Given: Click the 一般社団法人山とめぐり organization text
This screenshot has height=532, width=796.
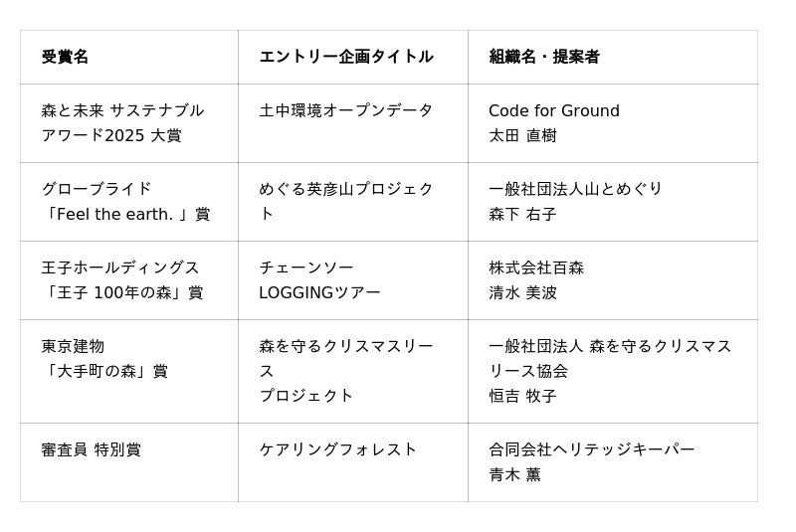Looking at the screenshot, I should click(x=576, y=189).
